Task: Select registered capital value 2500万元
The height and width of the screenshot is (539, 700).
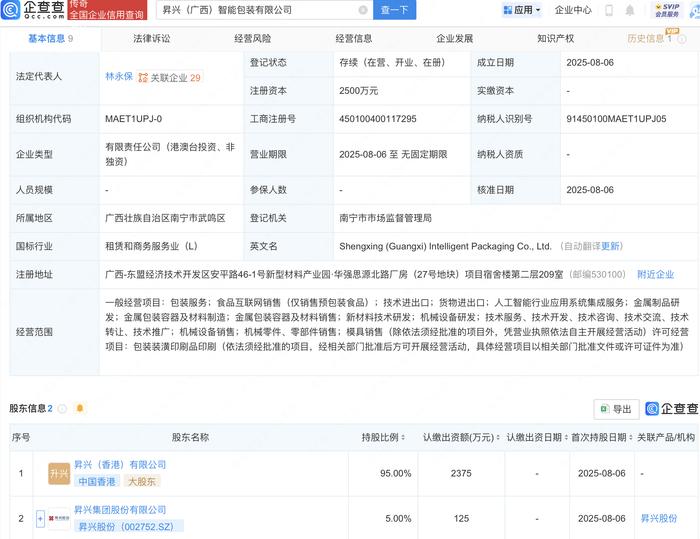Action: [x=358, y=91]
